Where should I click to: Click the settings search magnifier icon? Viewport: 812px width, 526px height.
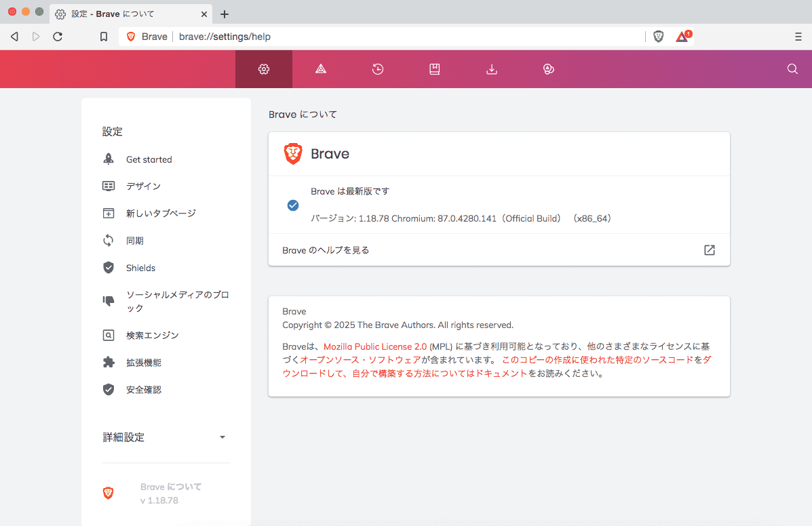pyautogui.click(x=792, y=69)
